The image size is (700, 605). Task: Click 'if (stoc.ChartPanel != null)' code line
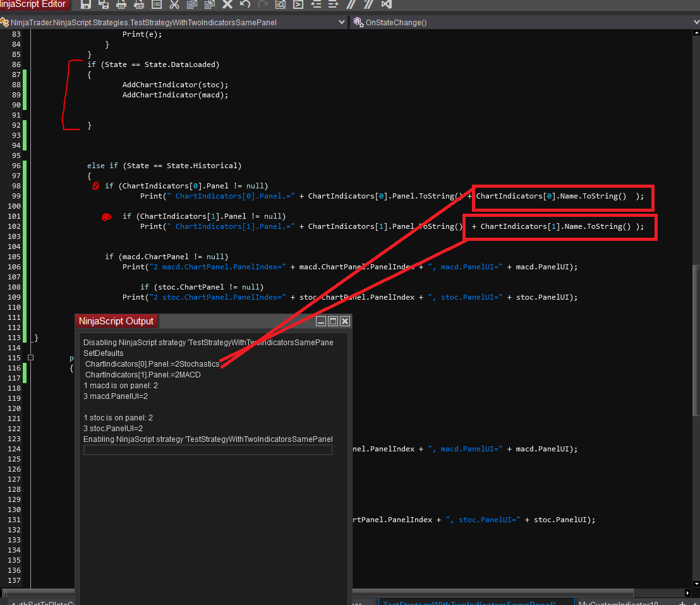coord(202,287)
